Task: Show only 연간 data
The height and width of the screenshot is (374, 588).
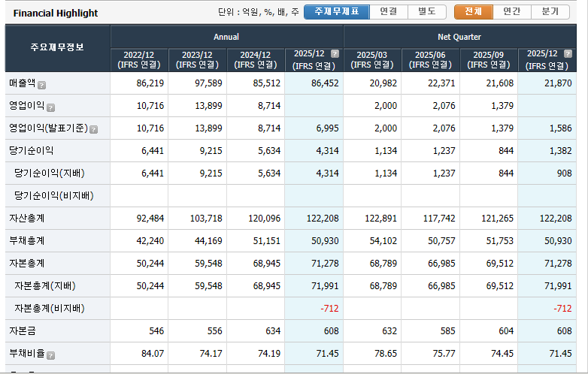Action: [511, 12]
